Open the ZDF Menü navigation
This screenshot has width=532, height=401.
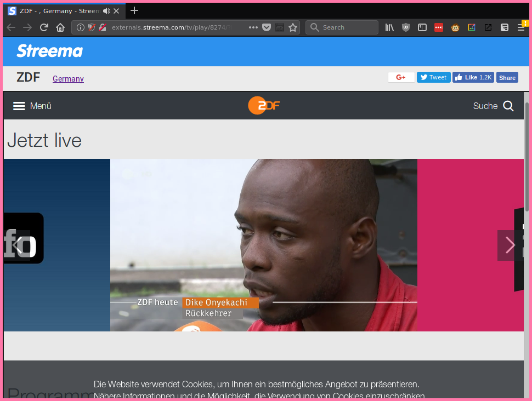pos(32,106)
